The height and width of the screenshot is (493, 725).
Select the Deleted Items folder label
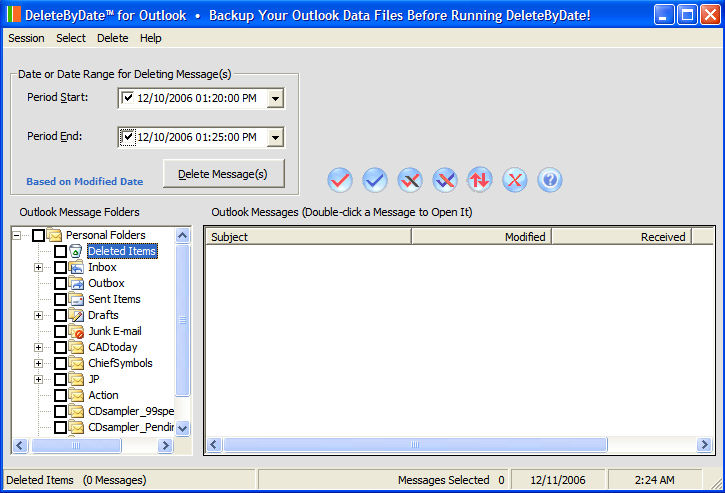click(122, 251)
